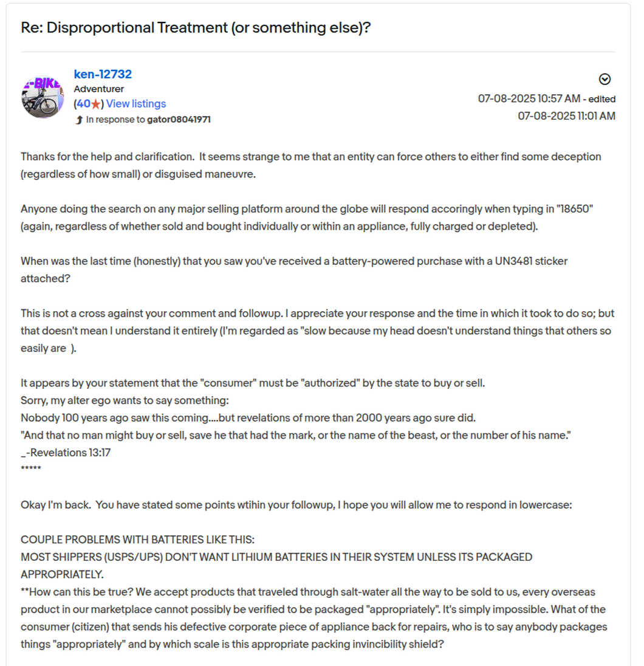The height and width of the screenshot is (666, 644).
Task: Click the word UN3481 in the post
Action: pyautogui.click(x=513, y=261)
